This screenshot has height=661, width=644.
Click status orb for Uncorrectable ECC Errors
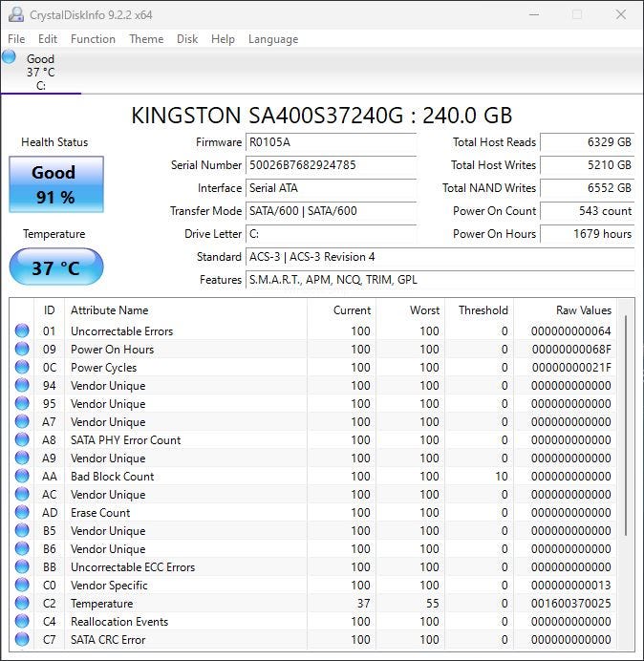click(22, 566)
